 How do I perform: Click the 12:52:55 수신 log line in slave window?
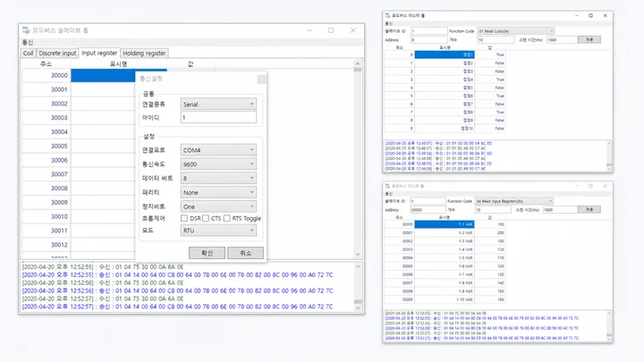click(x=103, y=266)
